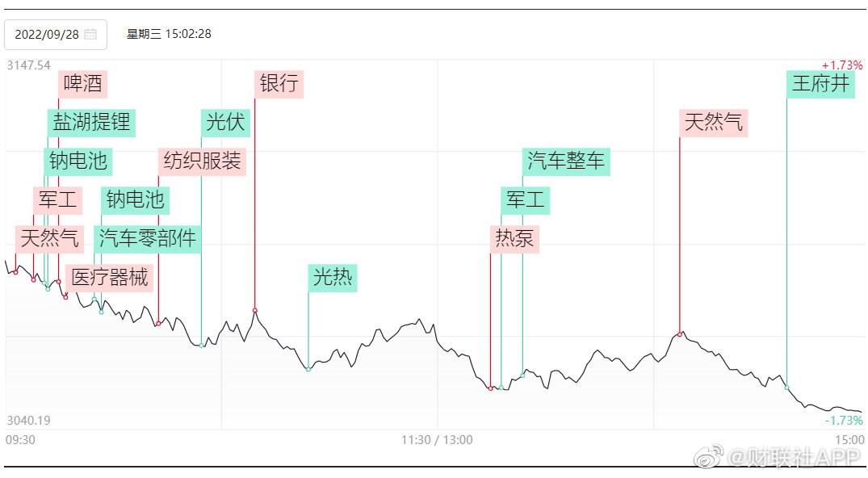Click the 2022/09/28 date input
868x478 pixels.
click(x=56, y=35)
